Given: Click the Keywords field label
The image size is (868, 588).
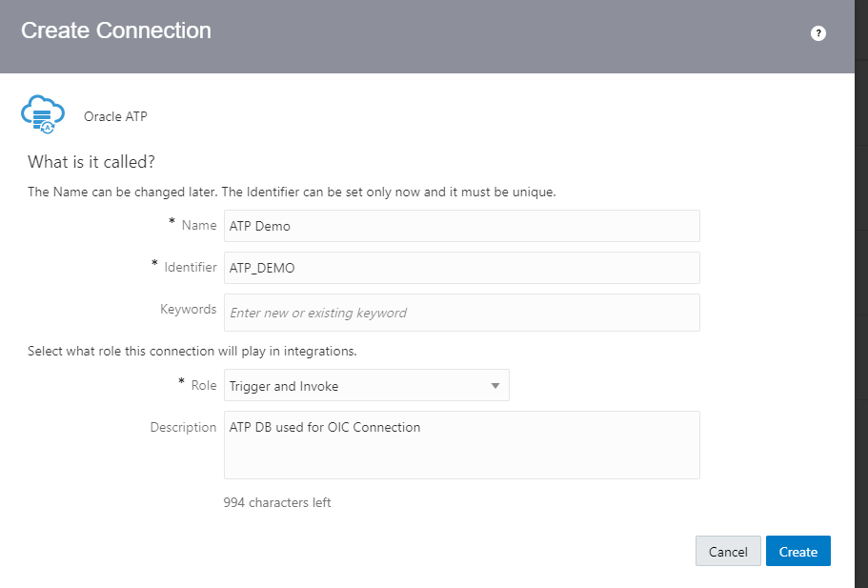Looking at the screenshot, I should click(189, 309).
